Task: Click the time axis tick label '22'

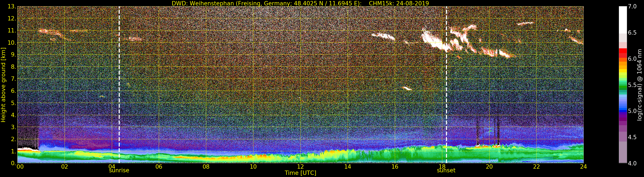Action: point(536,167)
